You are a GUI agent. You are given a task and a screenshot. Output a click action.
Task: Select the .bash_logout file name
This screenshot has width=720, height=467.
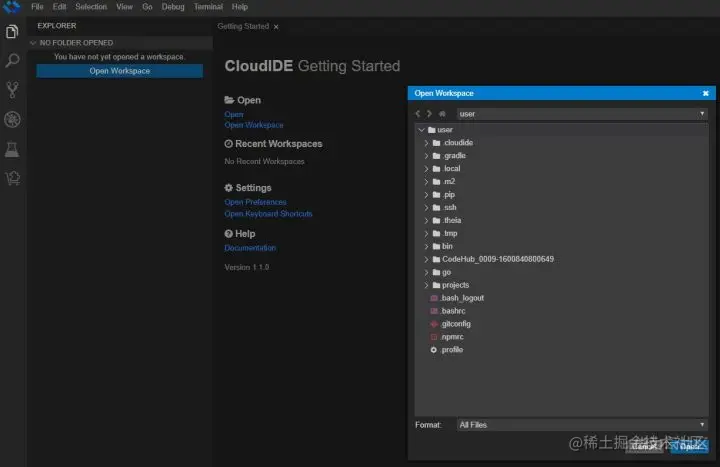pyautogui.click(x=462, y=298)
